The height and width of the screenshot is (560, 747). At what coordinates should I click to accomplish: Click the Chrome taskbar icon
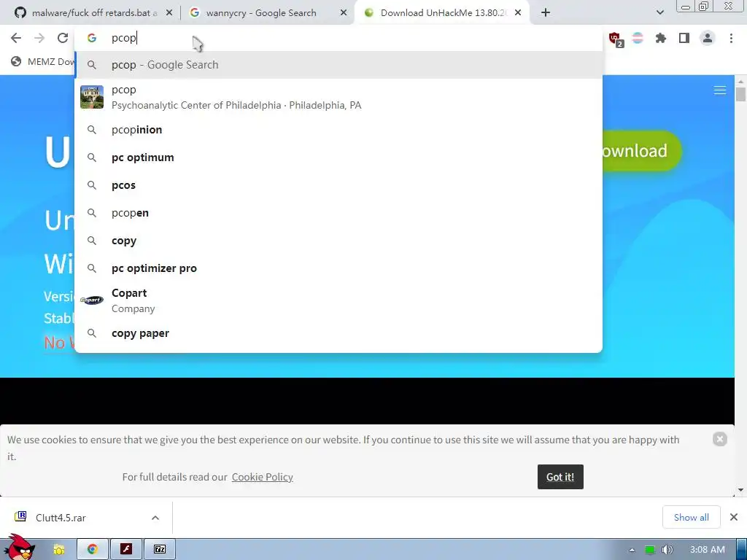(x=93, y=550)
